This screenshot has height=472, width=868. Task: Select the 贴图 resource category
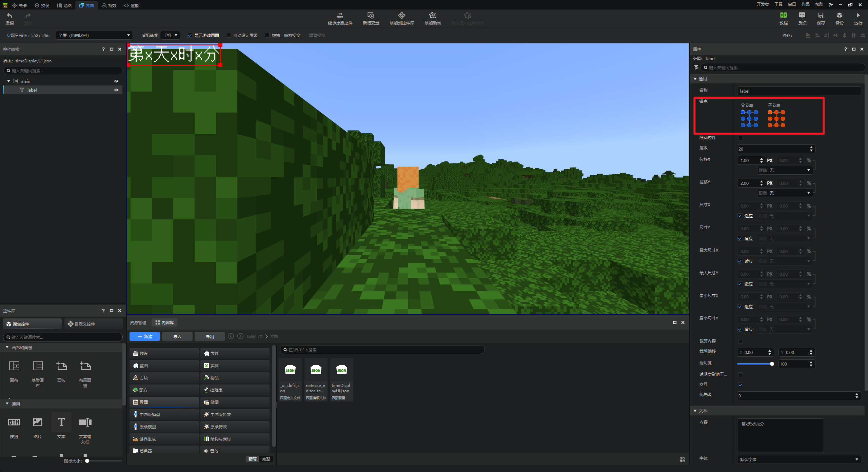235,402
